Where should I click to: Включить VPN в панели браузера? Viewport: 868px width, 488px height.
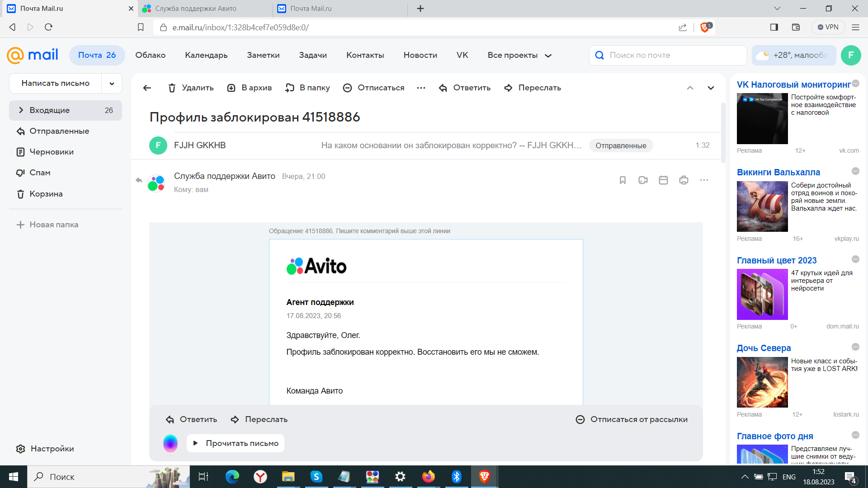(829, 27)
